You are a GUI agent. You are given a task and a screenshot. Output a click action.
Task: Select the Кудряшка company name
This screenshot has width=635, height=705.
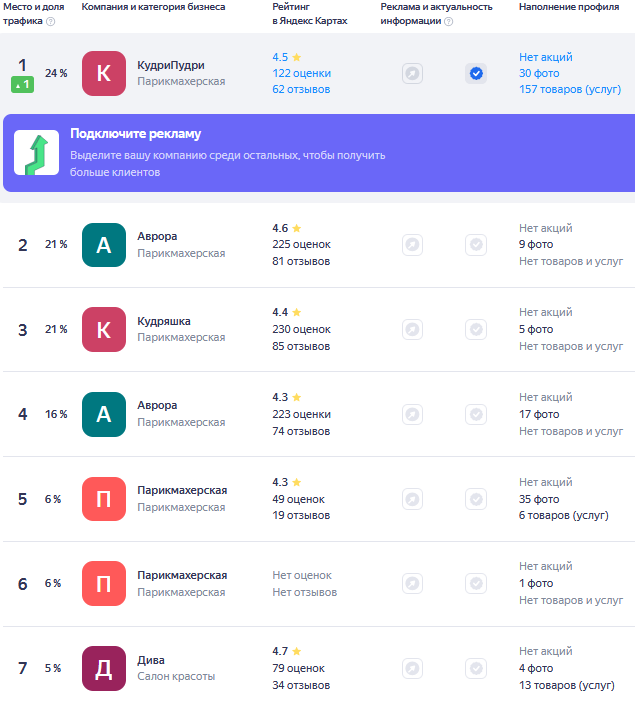click(164, 321)
